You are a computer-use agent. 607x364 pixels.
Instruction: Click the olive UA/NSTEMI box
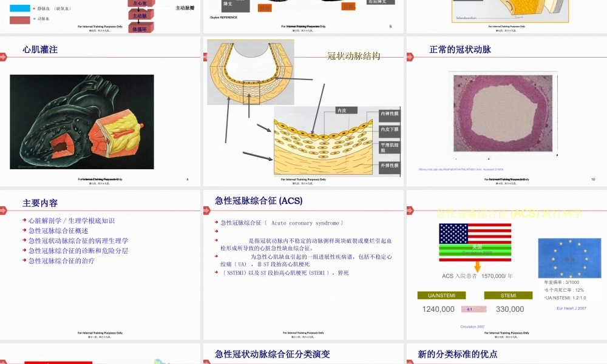[x=441, y=295]
